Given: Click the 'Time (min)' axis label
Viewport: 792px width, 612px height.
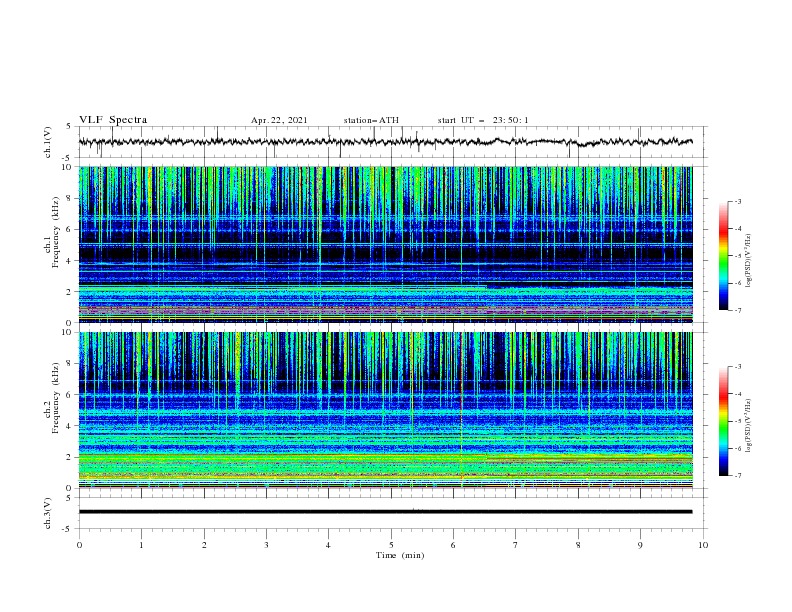Looking at the screenshot, I should coord(400,555).
